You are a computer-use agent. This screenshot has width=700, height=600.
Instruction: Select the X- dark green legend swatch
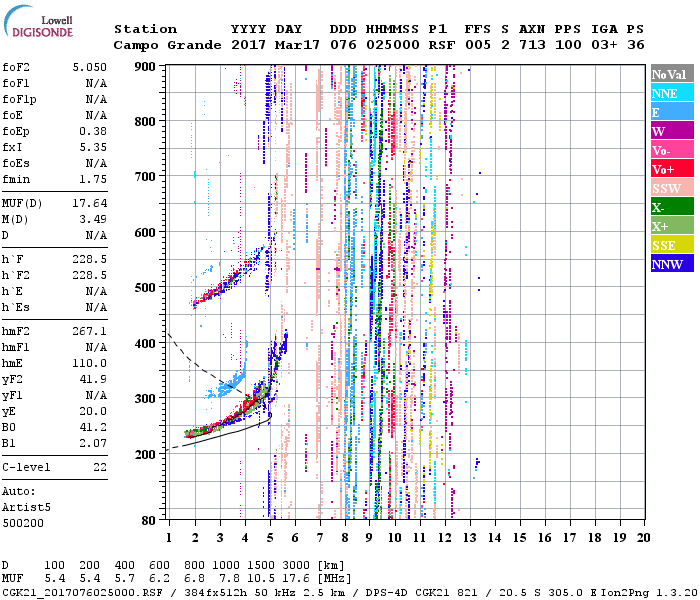click(x=672, y=206)
